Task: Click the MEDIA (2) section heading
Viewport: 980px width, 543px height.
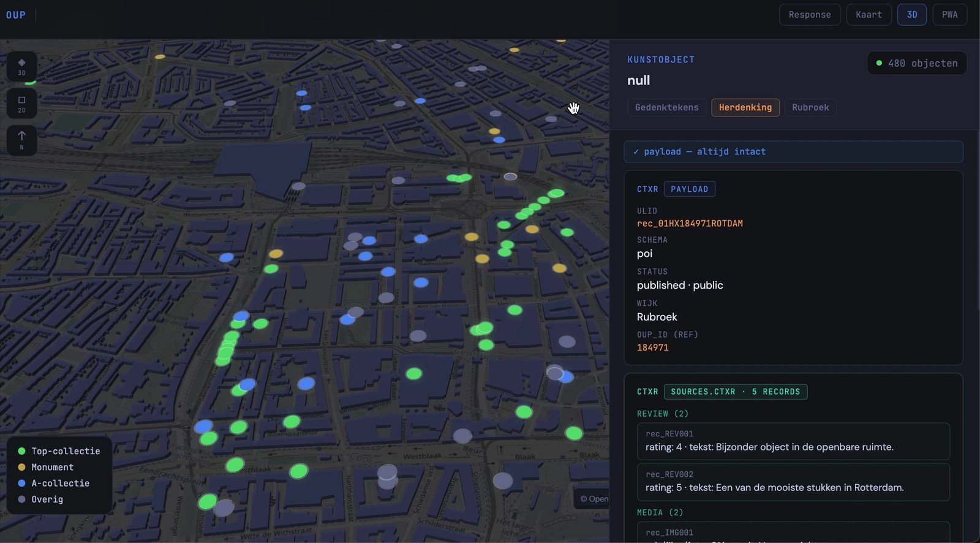Action: pos(660,512)
